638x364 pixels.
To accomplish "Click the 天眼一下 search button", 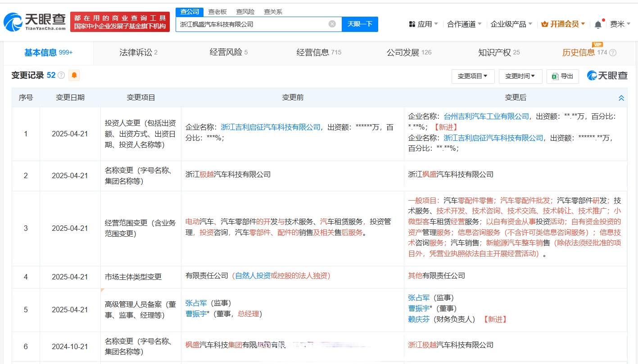I will click(x=360, y=24).
